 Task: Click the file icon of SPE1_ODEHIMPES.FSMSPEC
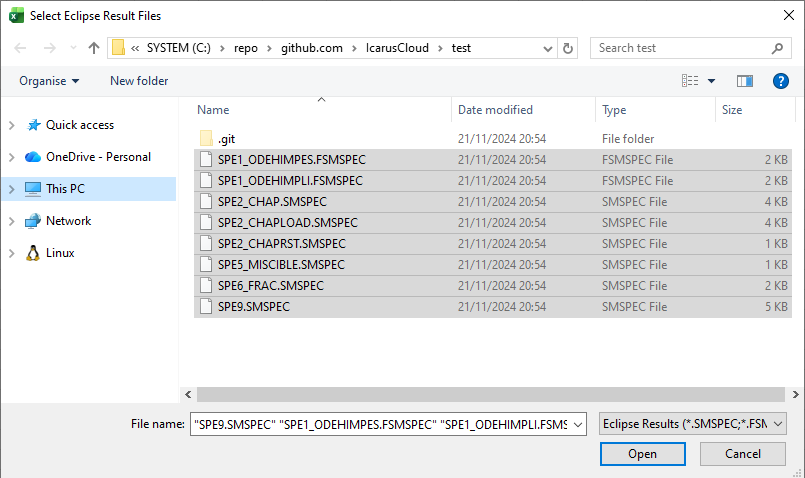click(206, 159)
